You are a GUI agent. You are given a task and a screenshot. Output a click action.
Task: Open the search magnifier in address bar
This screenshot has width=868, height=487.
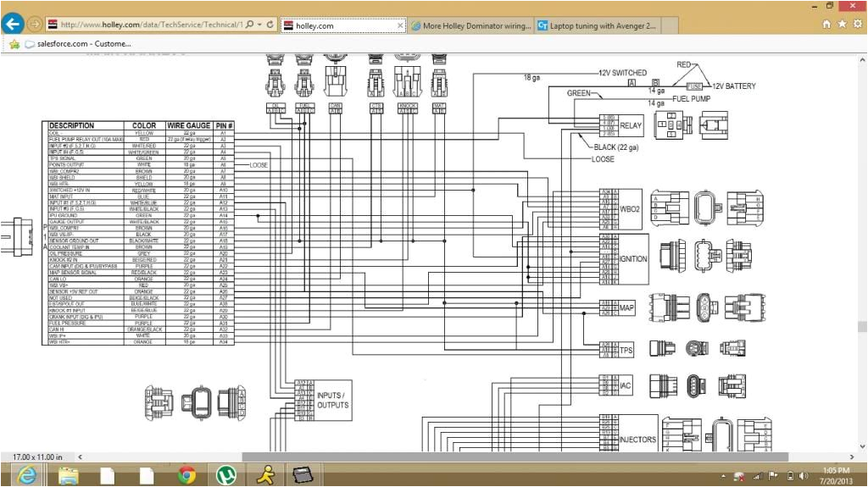[x=249, y=25]
